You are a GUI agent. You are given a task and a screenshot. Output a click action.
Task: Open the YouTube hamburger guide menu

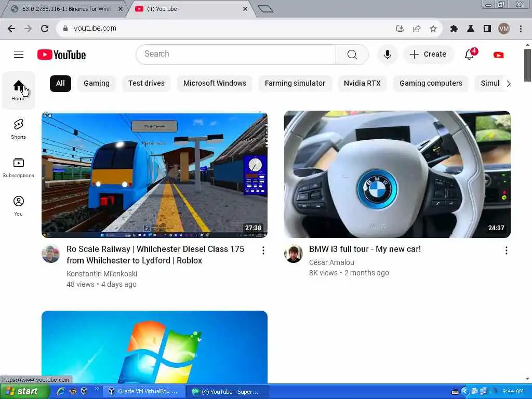tap(19, 54)
